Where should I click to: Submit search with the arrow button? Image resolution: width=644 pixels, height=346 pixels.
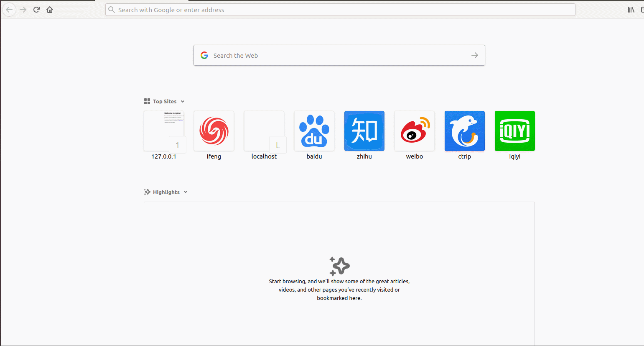(x=475, y=55)
